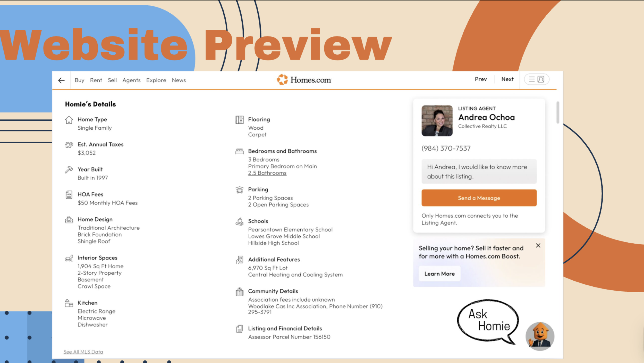Click the Schools apple icon
The height and width of the screenshot is (363, 644).
pos(239,221)
